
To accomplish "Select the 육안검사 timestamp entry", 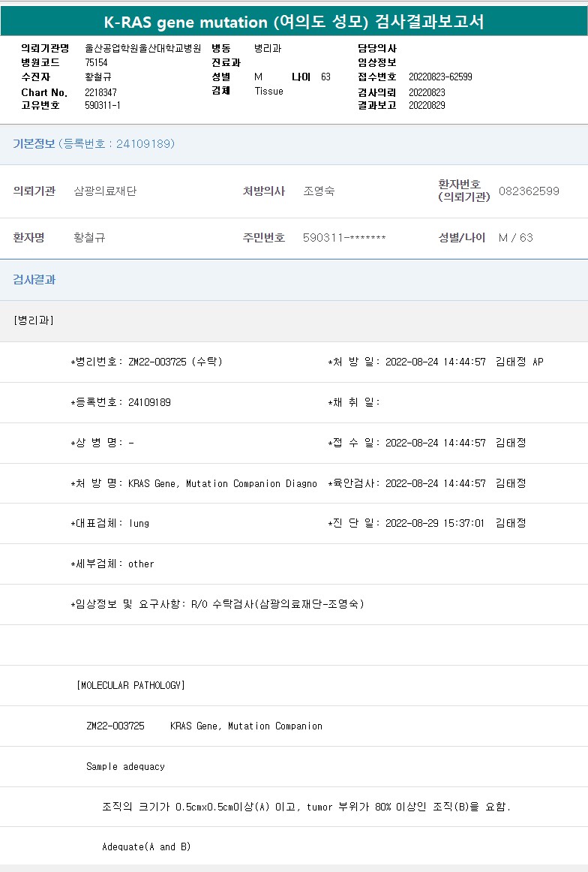I will tap(427, 483).
